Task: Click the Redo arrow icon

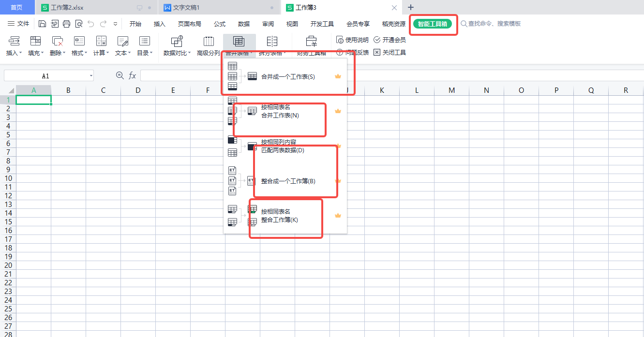Action: coord(103,24)
